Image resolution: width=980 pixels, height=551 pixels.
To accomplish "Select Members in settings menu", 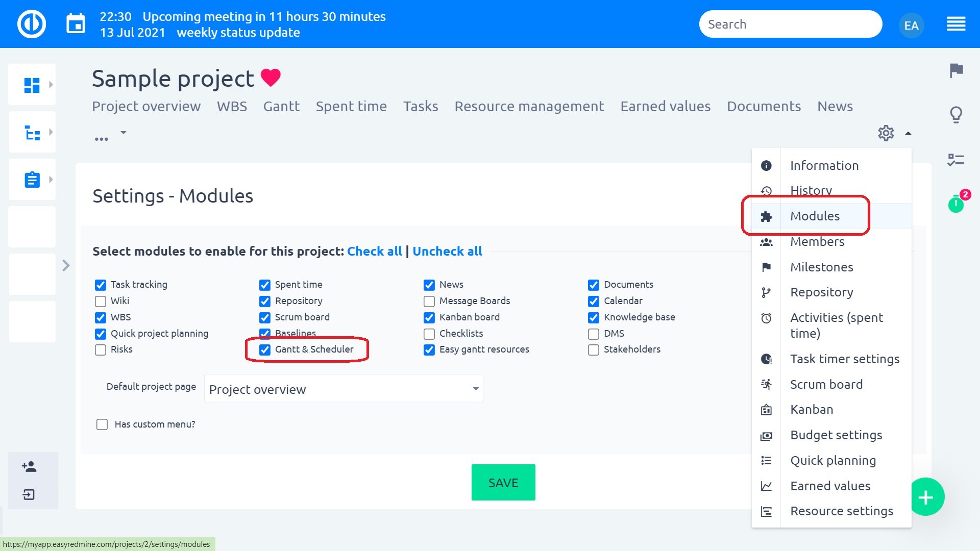I will pos(817,242).
